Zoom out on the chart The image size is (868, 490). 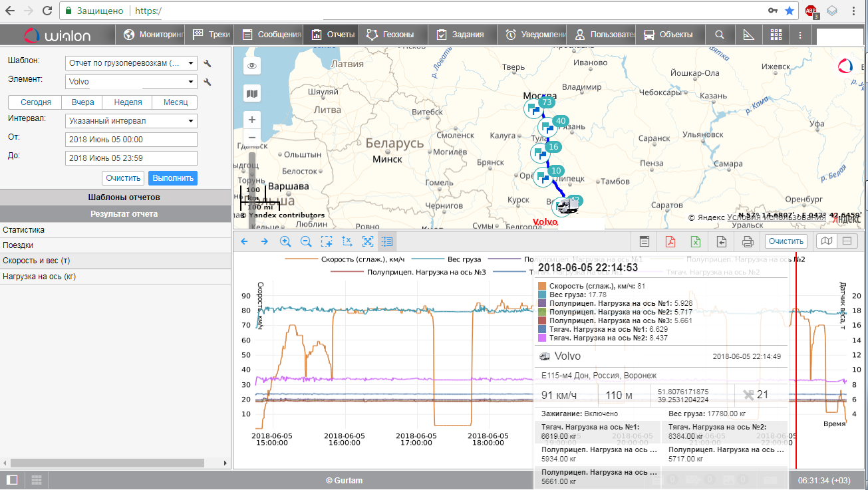pos(306,241)
